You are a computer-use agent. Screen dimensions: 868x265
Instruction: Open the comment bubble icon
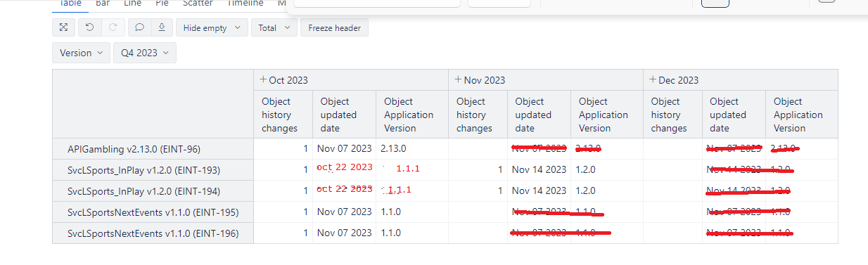click(x=139, y=28)
